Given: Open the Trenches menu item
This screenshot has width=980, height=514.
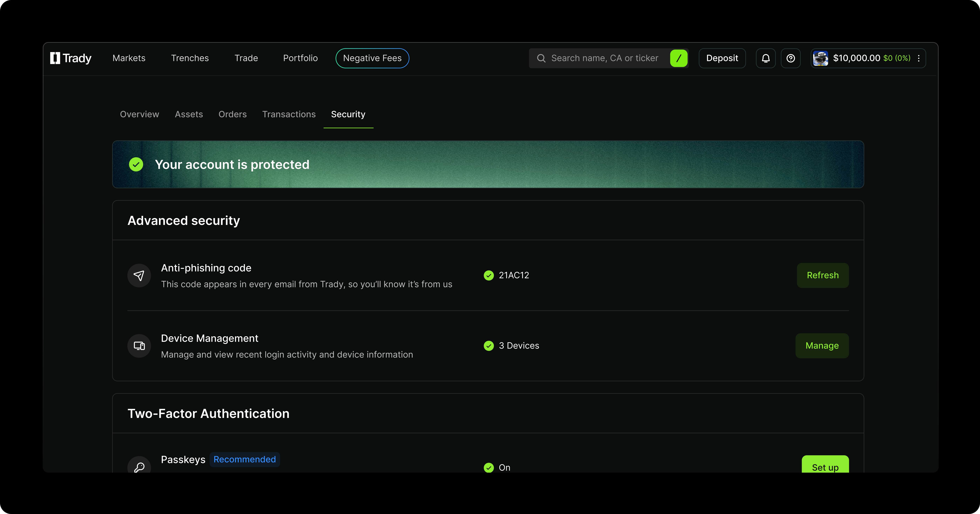Looking at the screenshot, I should 190,58.
